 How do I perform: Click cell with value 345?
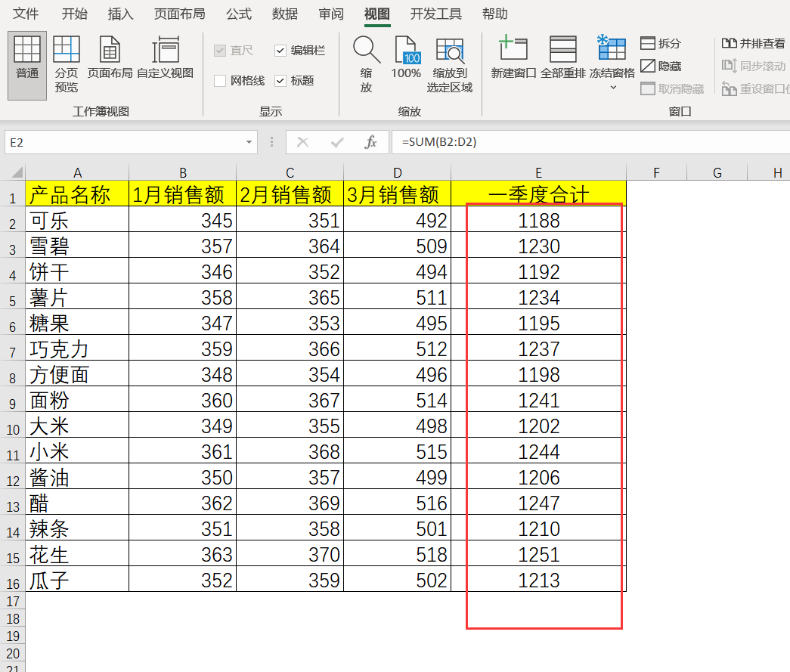pyautogui.click(x=183, y=220)
